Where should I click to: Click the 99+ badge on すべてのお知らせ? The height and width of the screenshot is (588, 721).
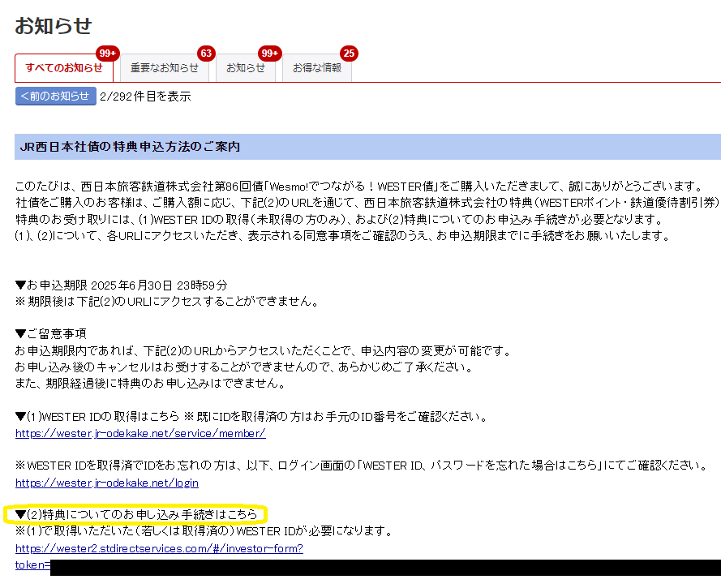(x=108, y=54)
